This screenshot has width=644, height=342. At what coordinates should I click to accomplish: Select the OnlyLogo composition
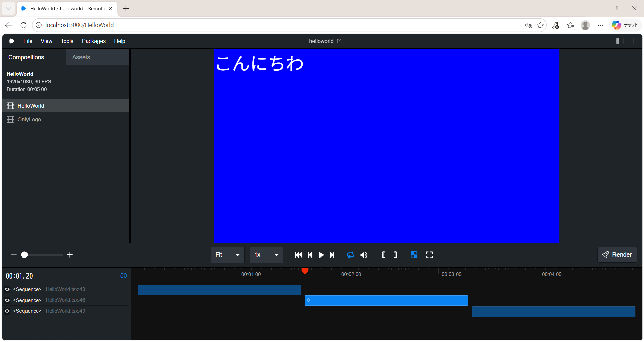(x=29, y=120)
